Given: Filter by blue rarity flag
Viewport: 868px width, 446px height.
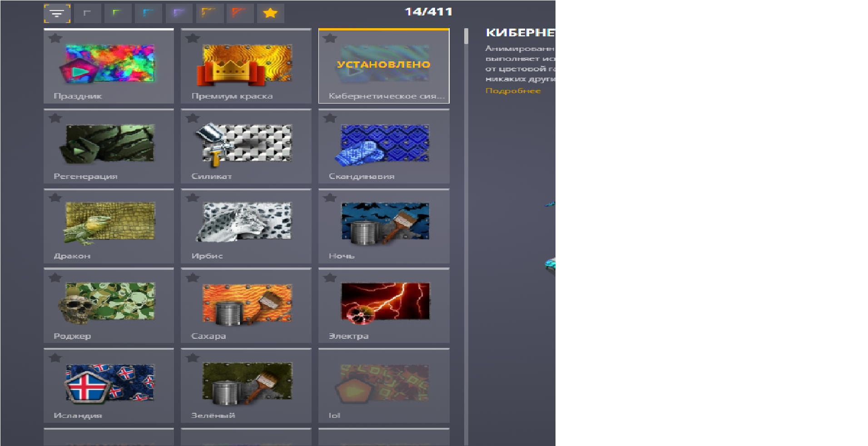Looking at the screenshot, I should pos(148,13).
